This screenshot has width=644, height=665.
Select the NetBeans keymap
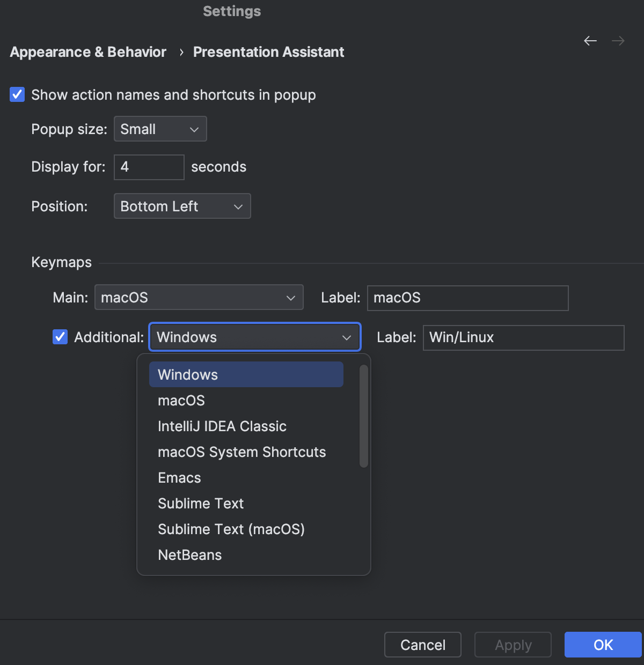(x=189, y=555)
